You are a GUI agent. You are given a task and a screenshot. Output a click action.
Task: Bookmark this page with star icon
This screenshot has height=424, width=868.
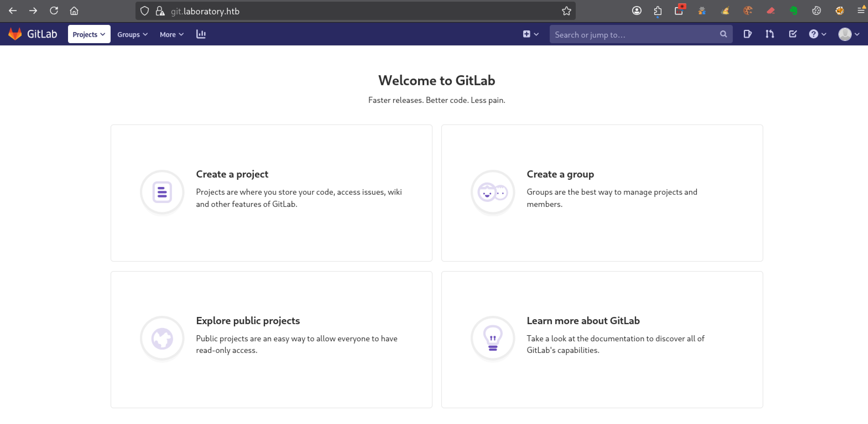[566, 11]
